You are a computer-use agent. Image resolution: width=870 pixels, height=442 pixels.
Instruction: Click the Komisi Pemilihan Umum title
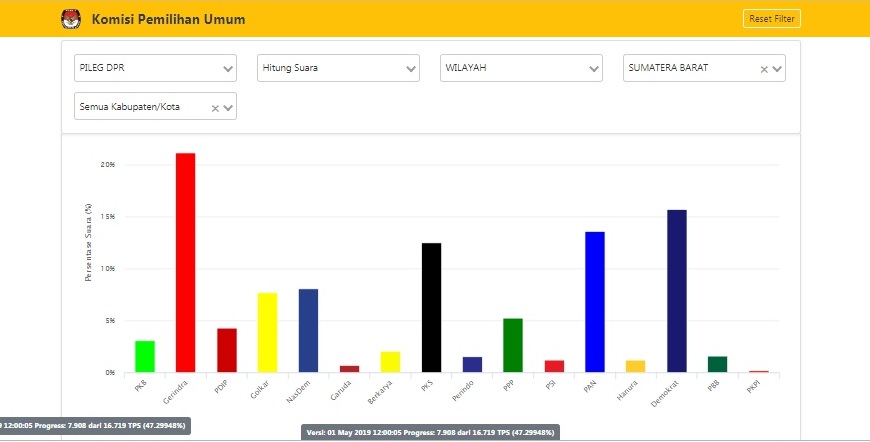(x=168, y=20)
